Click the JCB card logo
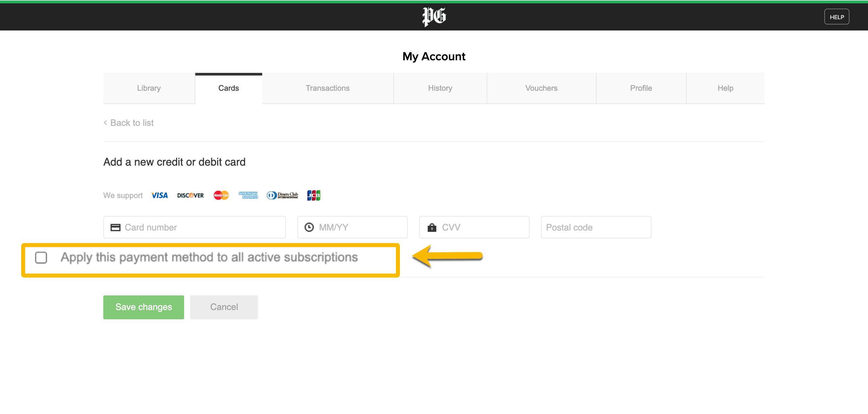868x414 pixels. (313, 195)
